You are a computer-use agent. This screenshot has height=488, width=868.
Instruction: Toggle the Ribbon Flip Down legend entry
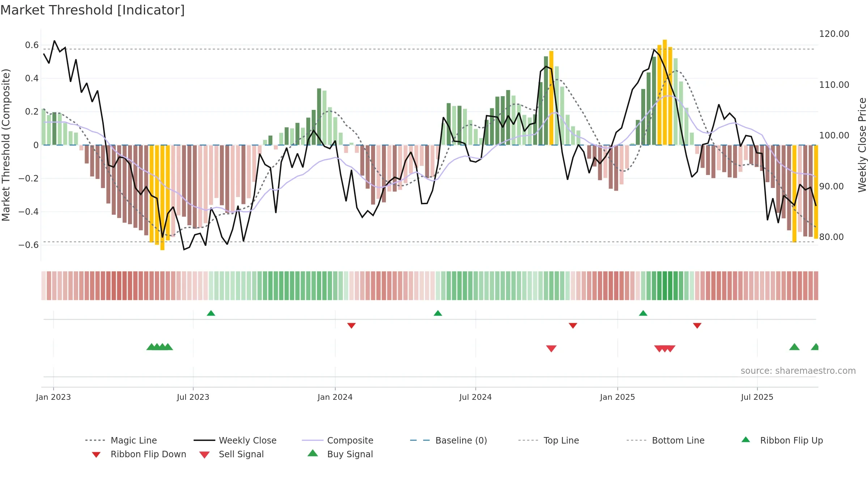pyautogui.click(x=139, y=454)
